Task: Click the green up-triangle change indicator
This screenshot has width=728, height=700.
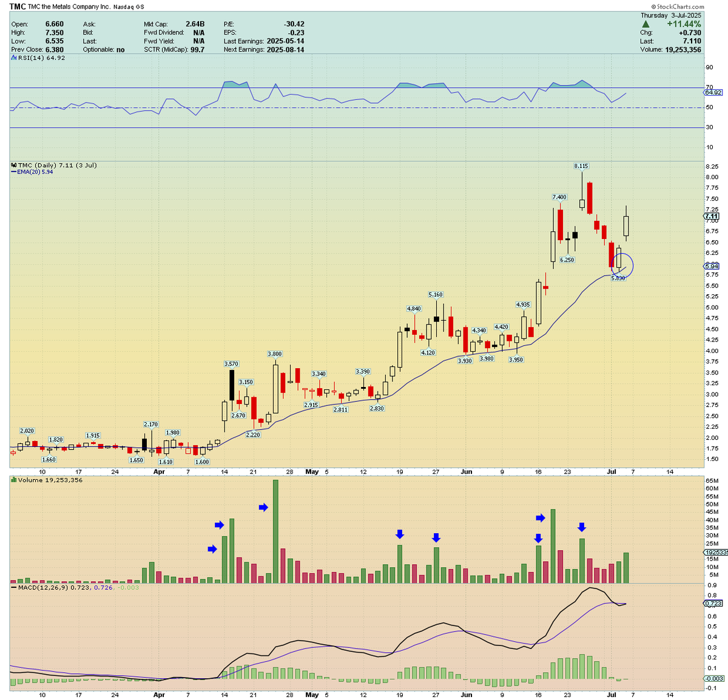Action: 645,24
